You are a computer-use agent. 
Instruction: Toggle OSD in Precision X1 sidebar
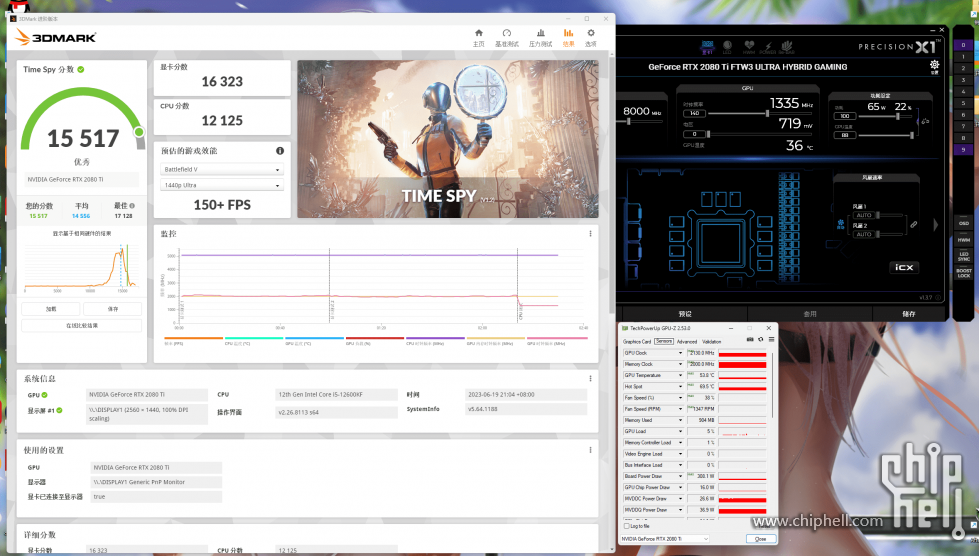tap(963, 223)
